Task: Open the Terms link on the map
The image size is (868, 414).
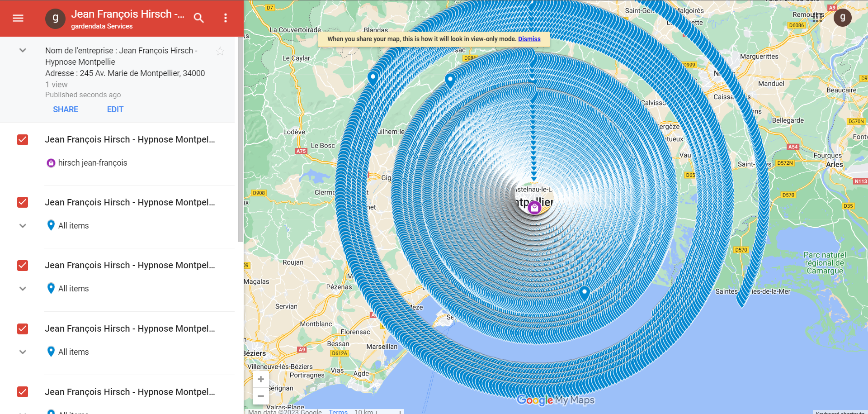Action: tap(338, 411)
